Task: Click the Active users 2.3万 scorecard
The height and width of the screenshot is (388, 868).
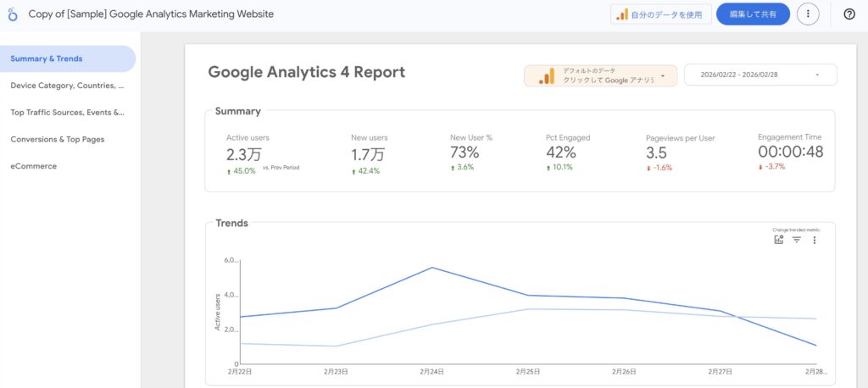Action: (x=247, y=153)
